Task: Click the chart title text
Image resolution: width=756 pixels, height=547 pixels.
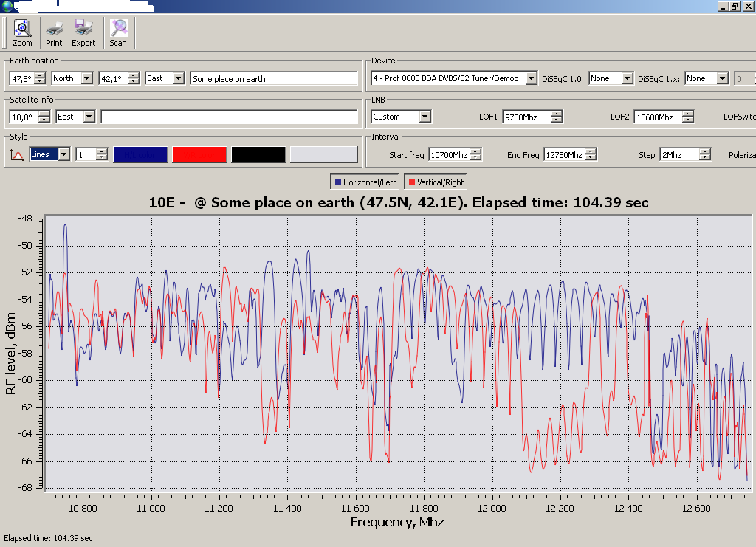Action: (398, 202)
